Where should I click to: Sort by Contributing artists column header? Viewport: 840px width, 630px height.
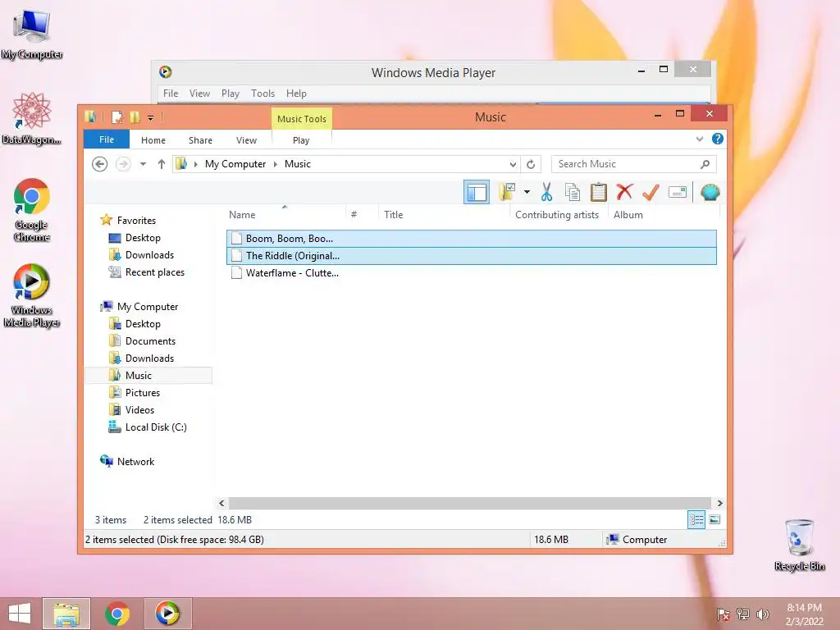(x=557, y=214)
